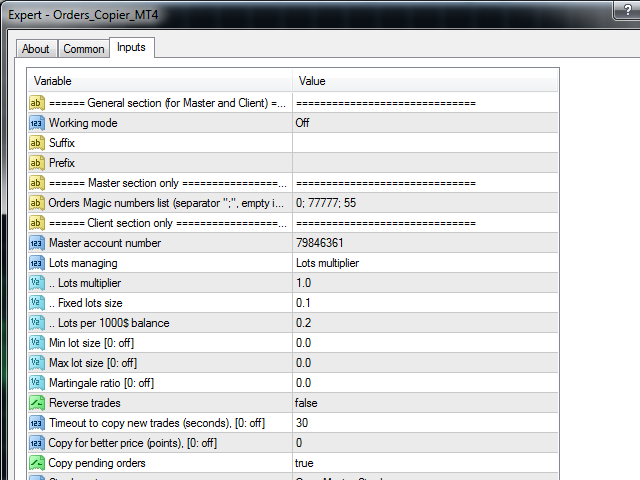Click the string icon beside Prefix

pos(37,163)
